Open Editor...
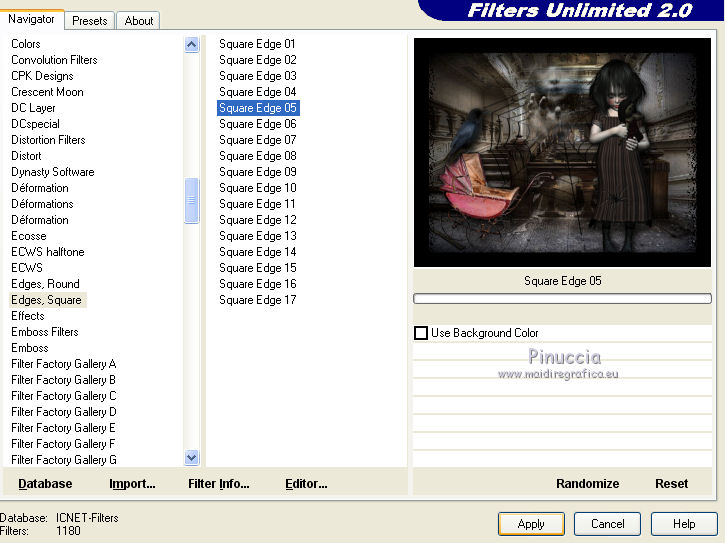 tap(306, 484)
